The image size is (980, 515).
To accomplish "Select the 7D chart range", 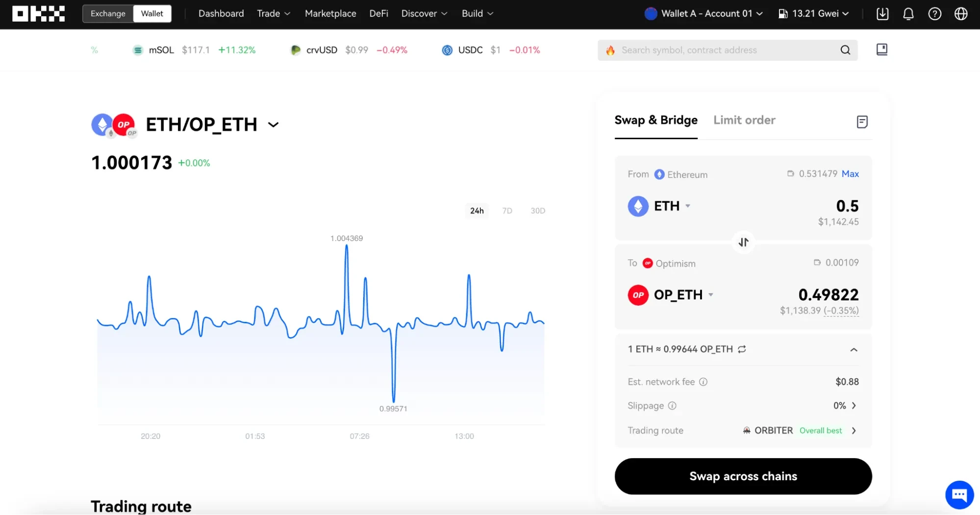I will pyautogui.click(x=507, y=211).
